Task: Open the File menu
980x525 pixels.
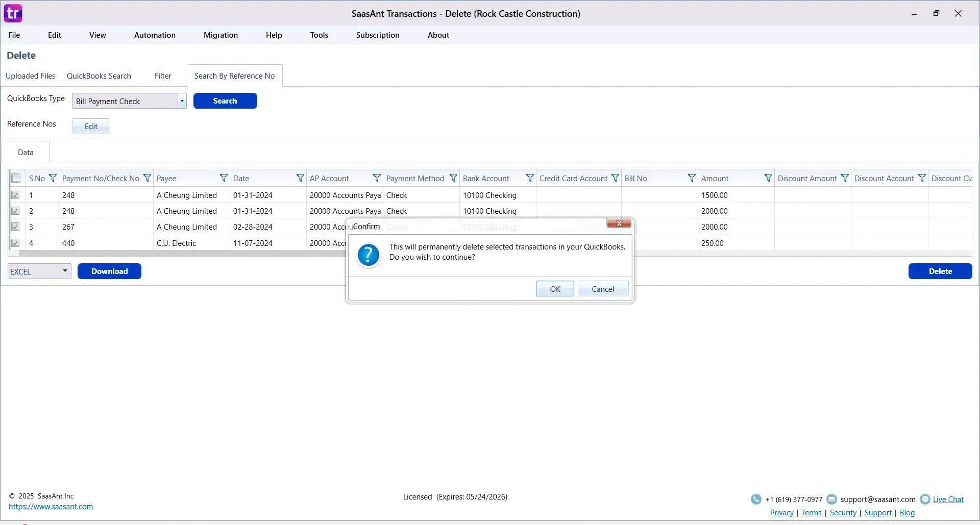Action: point(14,35)
